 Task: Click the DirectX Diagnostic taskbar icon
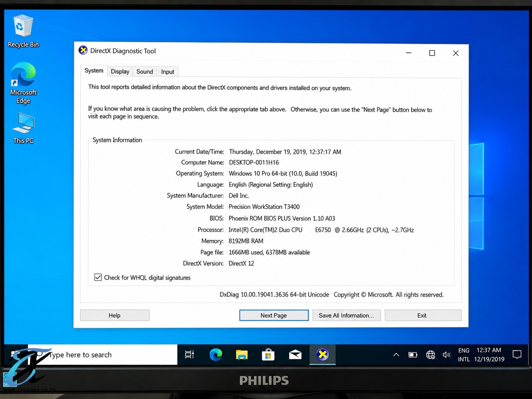point(322,355)
